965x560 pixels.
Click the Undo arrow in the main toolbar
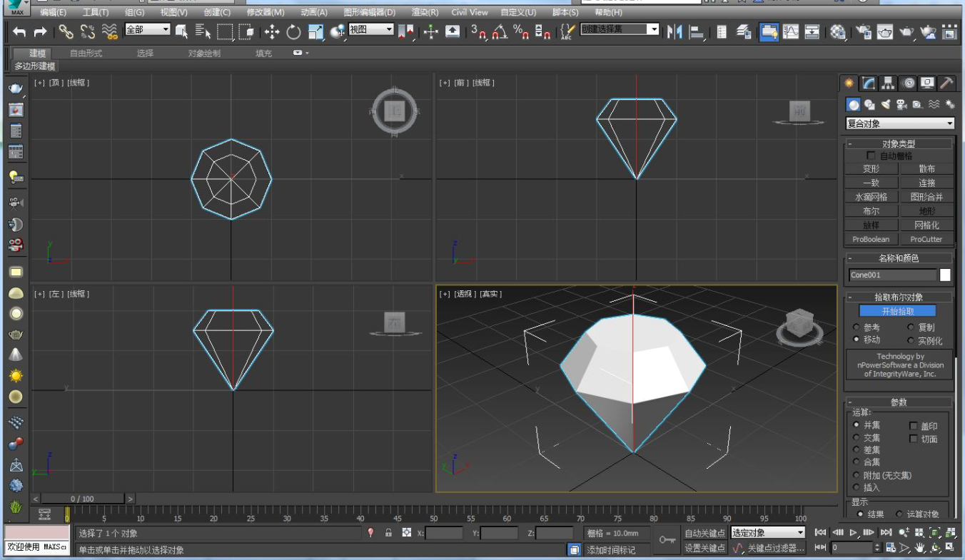coord(19,31)
